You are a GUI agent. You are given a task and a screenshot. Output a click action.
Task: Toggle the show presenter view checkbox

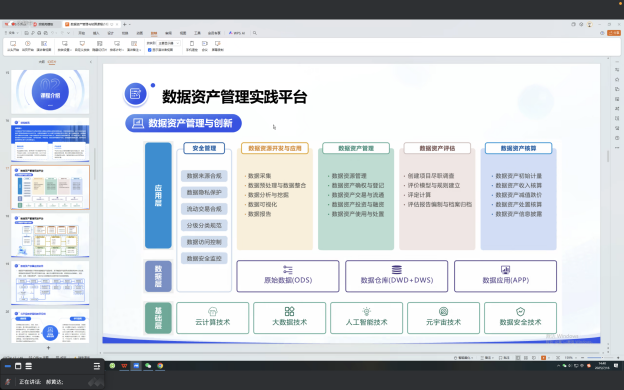point(150,50)
